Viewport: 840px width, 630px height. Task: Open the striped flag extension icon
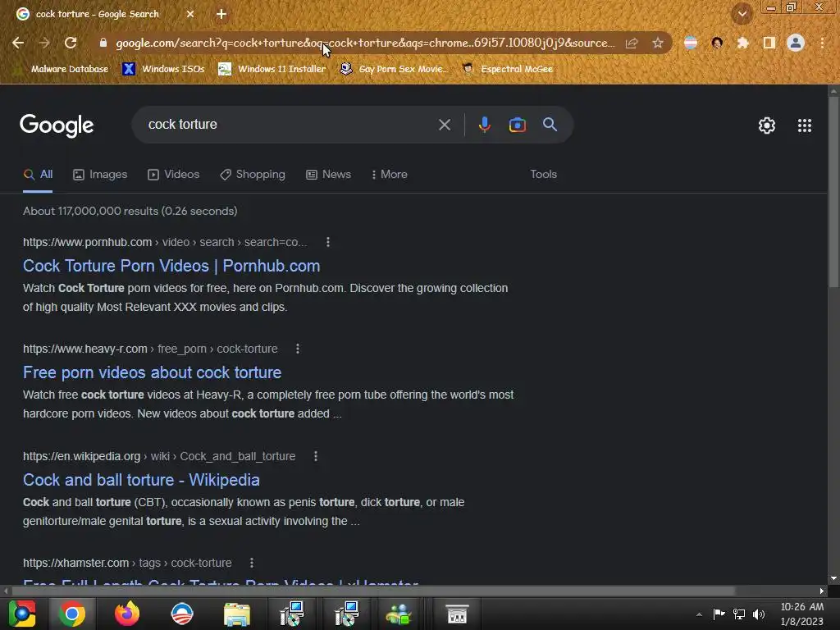click(691, 43)
